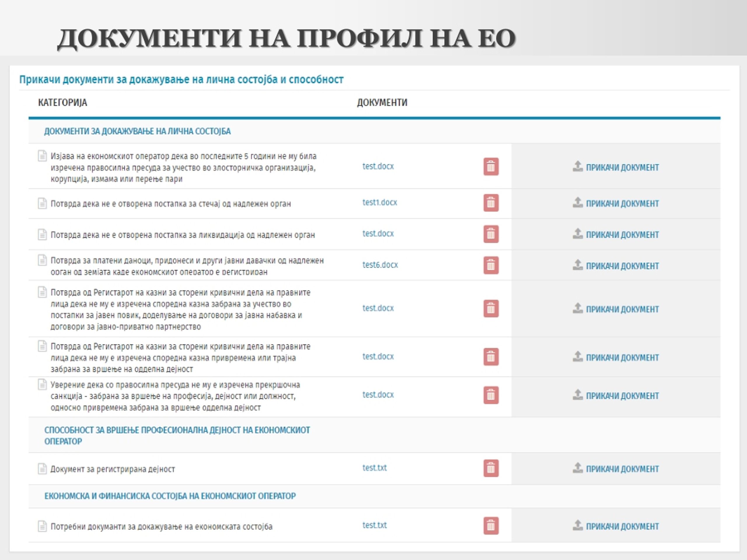Open test.docx in јавно-приватно партнерство row
This screenshot has height=560, width=747.
378,308
